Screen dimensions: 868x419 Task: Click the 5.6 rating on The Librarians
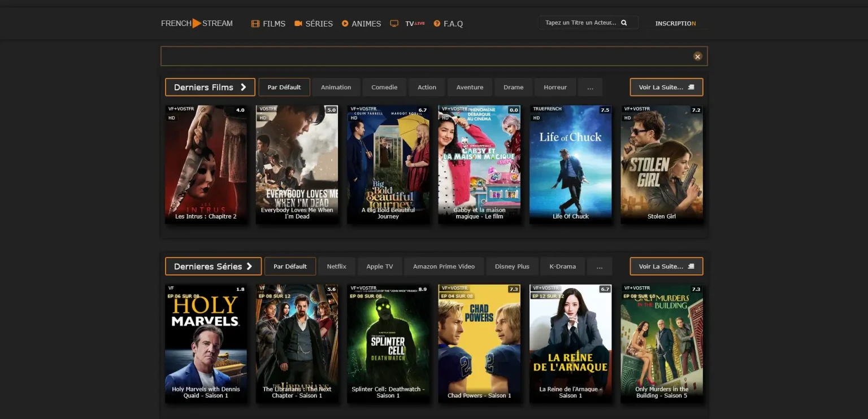[x=332, y=289]
